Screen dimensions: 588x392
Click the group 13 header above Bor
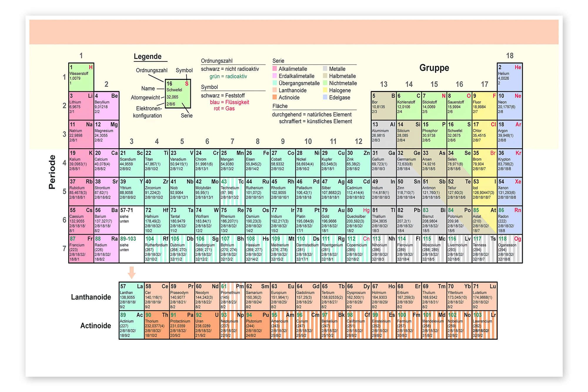click(384, 84)
